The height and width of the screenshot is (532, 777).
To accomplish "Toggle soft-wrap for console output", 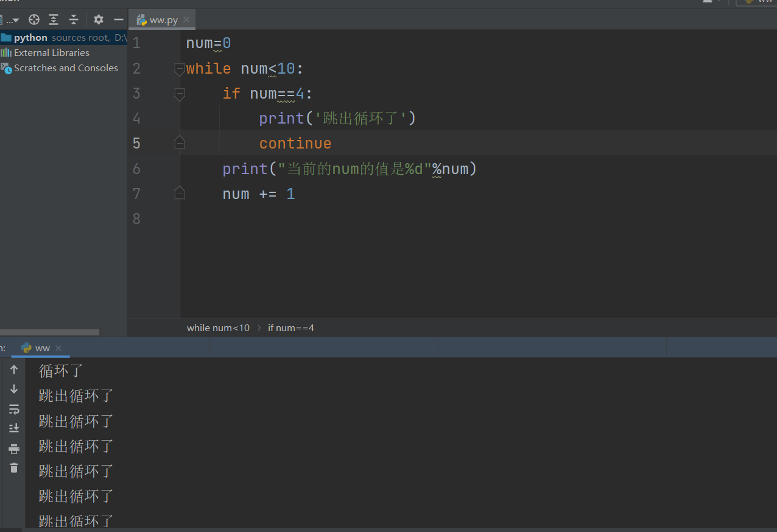I will [14, 409].
